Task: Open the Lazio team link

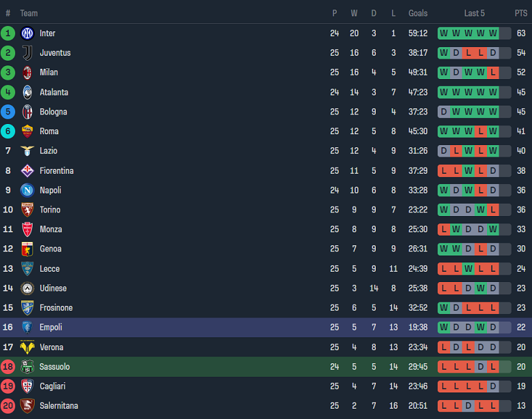Action: pyautogui.click(x=48, y=151)
